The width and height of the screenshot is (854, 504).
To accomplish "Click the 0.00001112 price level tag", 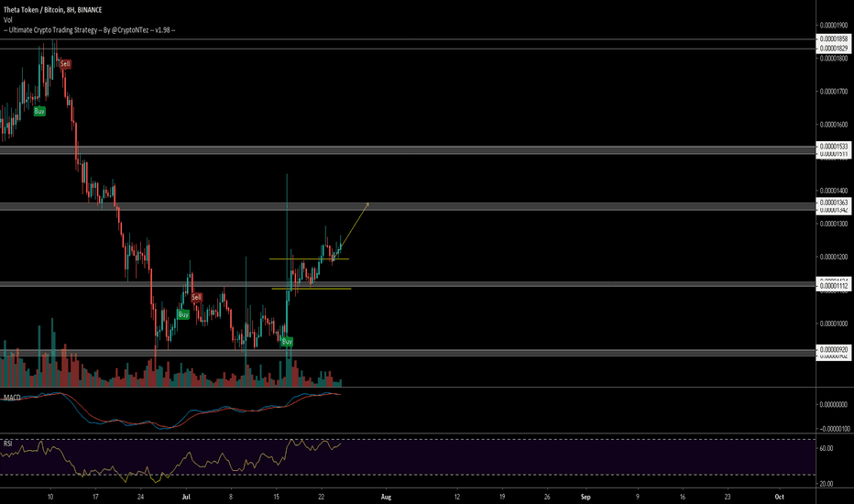I will click(833, 286).
